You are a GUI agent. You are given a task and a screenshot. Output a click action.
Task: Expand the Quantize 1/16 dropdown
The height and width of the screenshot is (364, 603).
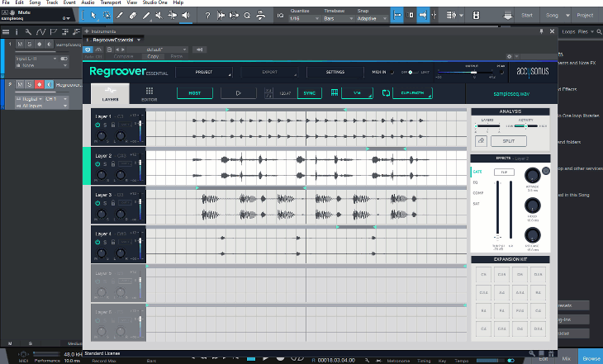click(x=304, y=18)
